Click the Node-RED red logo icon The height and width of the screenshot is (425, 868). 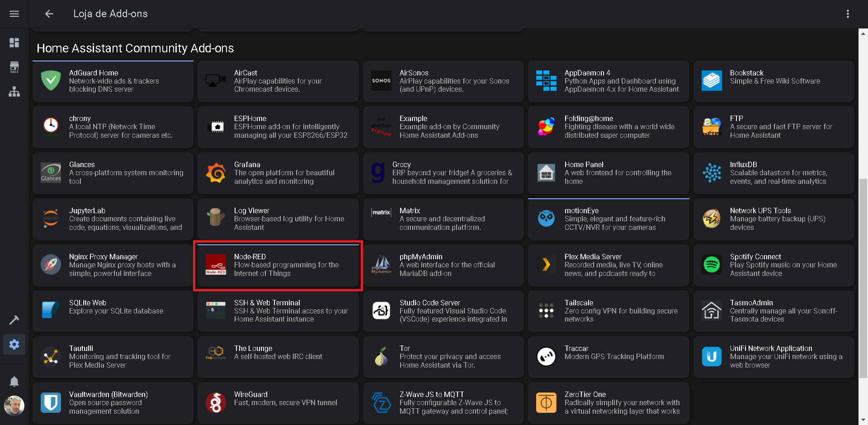216,265
